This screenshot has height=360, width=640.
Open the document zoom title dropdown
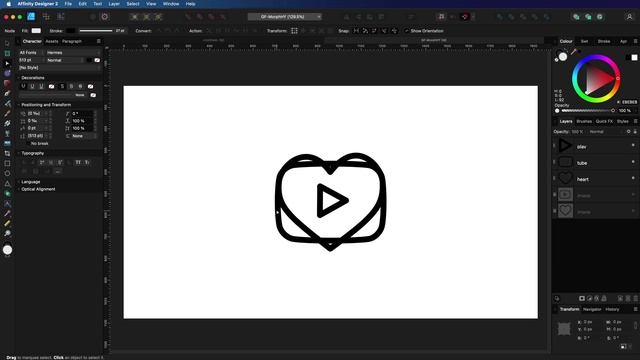click(284, 17)
